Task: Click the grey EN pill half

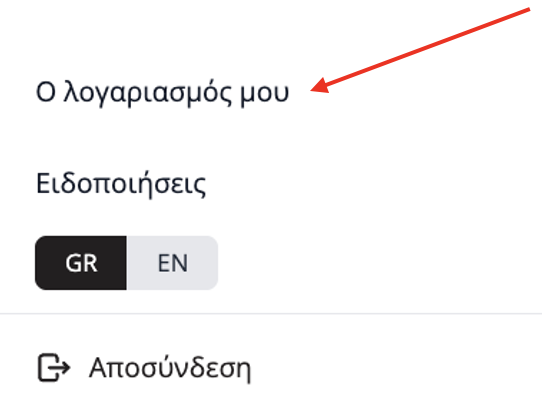Action: pyautogui.click(x=172, y=263)
